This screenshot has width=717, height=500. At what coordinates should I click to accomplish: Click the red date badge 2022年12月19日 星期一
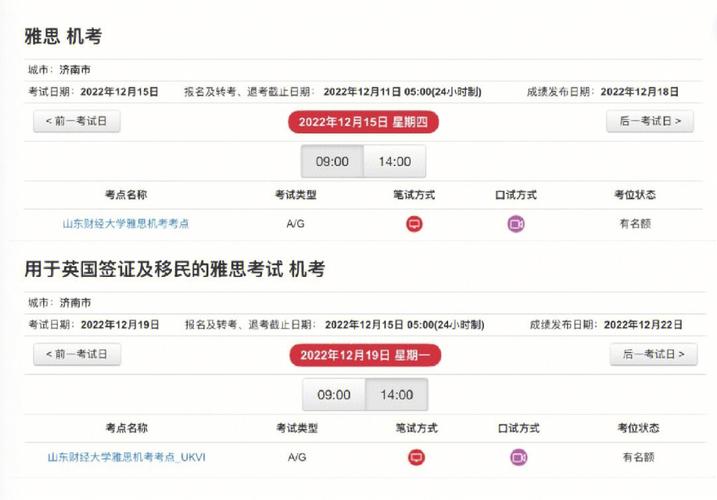[x=365, y=355]
